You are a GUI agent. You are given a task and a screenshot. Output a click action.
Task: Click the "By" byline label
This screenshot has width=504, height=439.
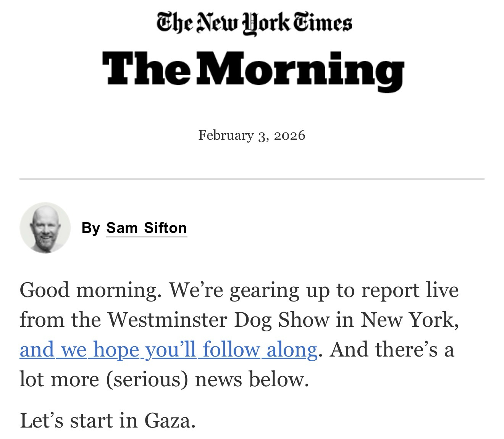(90, 228)
